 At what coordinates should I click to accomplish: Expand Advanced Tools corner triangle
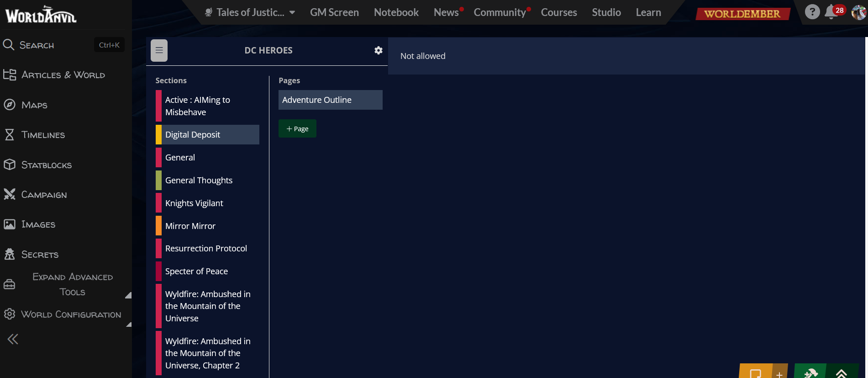[128, 295]
